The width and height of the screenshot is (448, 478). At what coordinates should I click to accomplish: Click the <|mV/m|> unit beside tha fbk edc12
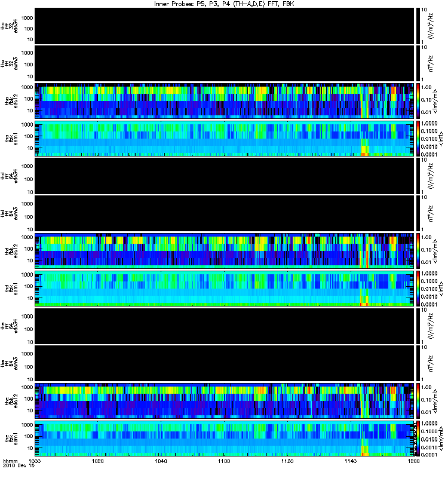(435, 101)
